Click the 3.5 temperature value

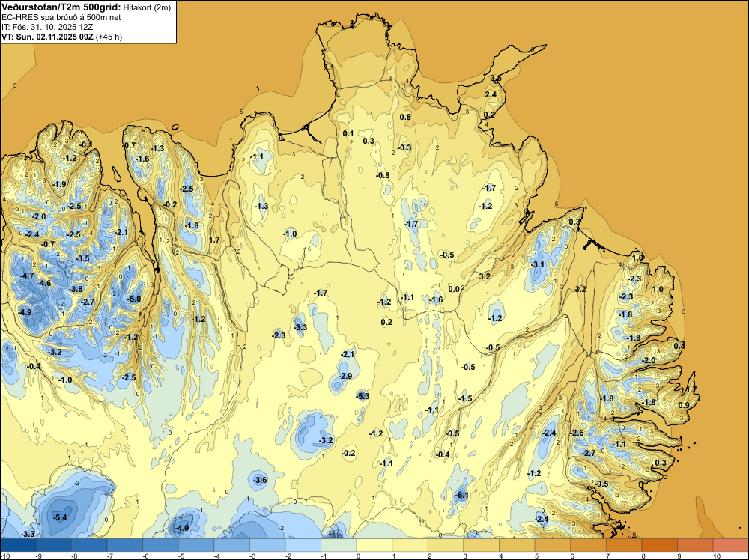click(x=496, y=79)
